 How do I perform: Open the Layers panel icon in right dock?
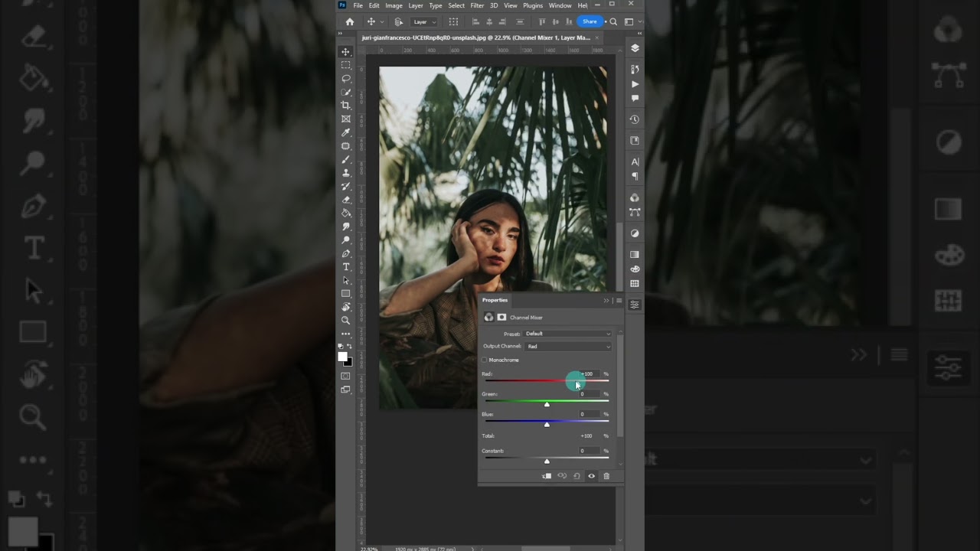[x=635, y=48]
